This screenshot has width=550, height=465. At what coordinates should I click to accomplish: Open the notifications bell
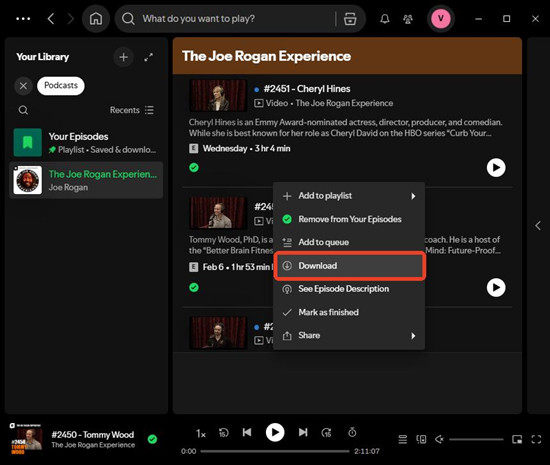(x=385, y=19)
